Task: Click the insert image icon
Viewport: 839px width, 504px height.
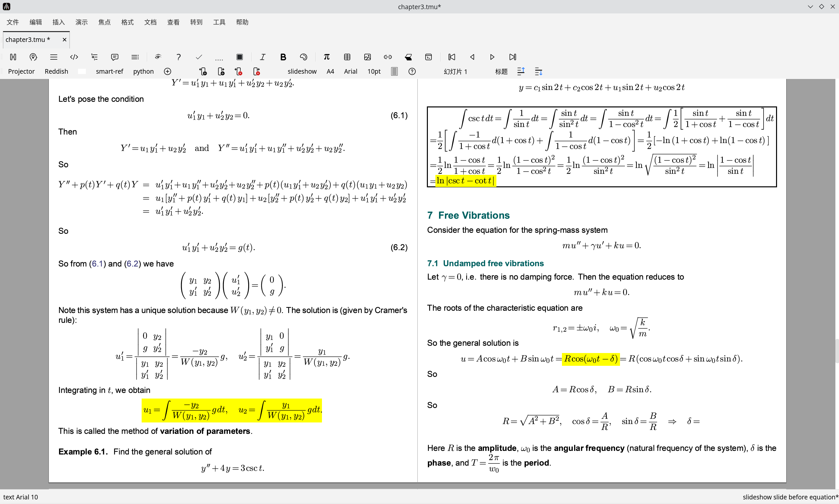Action: click(368, 57)
